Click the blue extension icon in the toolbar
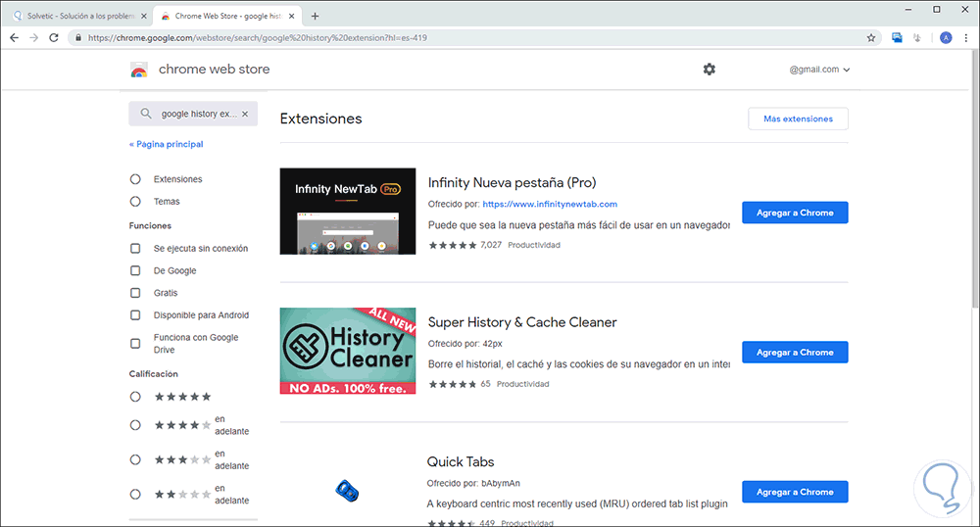The width and height of the screenshot is (980, 527). point(897,37)
